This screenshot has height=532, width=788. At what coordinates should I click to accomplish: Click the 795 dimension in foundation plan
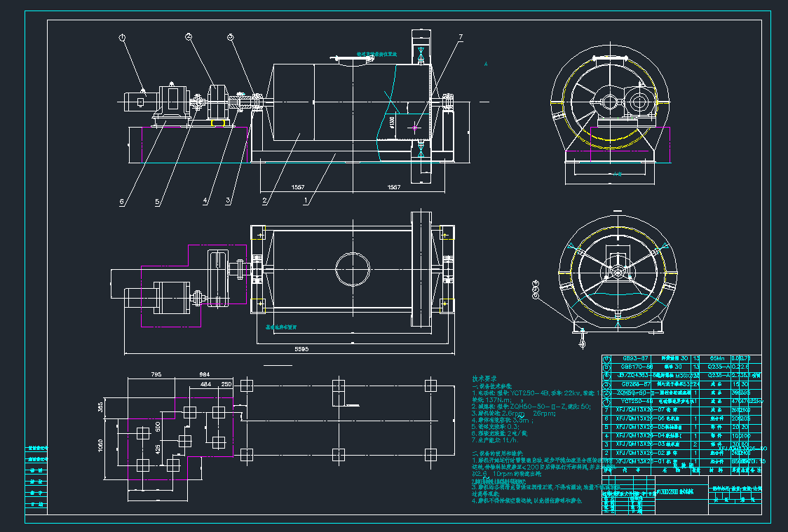(x=156, y=374)
